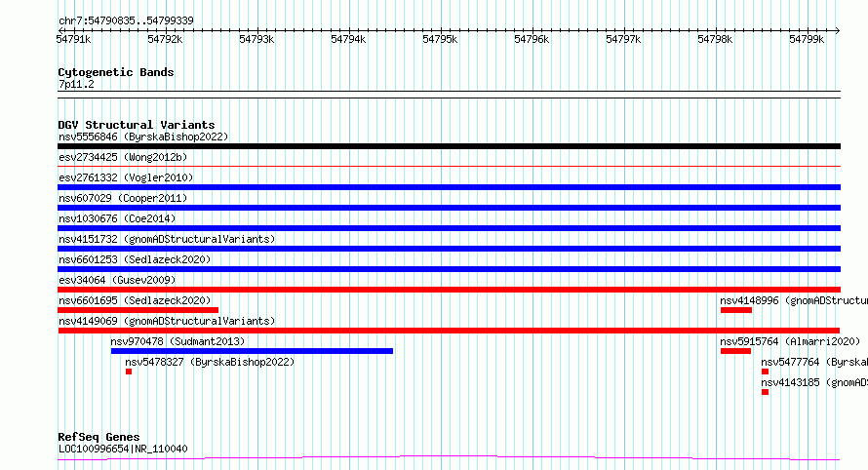
Task: Click the 54794k ruler tick label
Action: pos(348,39)
